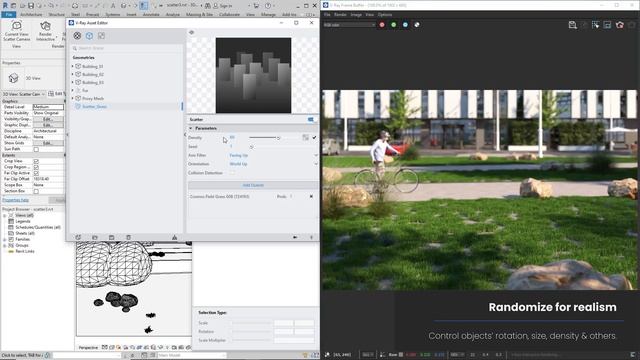Toggle Sun Path checkbox in Properties
Screen dimensions: 640x360
click(36, 149)
